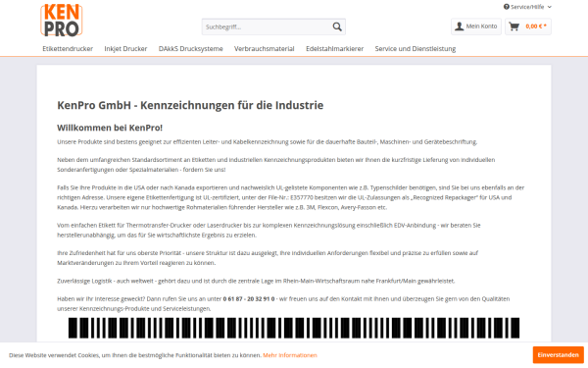
Task: Expand the Service/Hilfe dropdown arrow
Action: pos(550,7)
